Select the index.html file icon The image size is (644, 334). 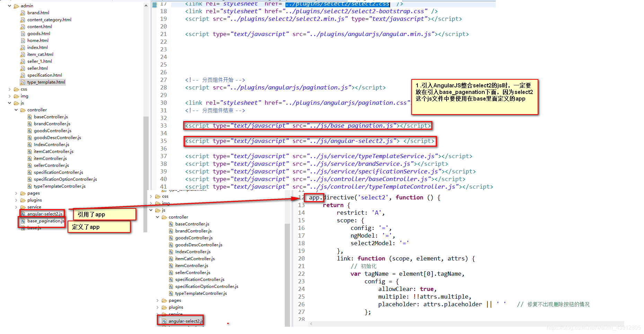point(23,48)
